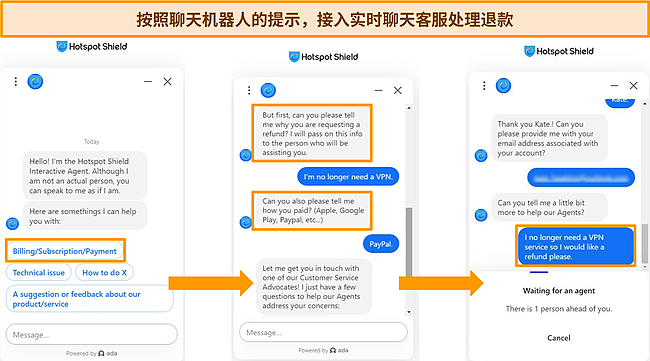Click 'There is 1 person ahead of you' text
Screen dimensions: 650x361
click(x=559, y=309)
